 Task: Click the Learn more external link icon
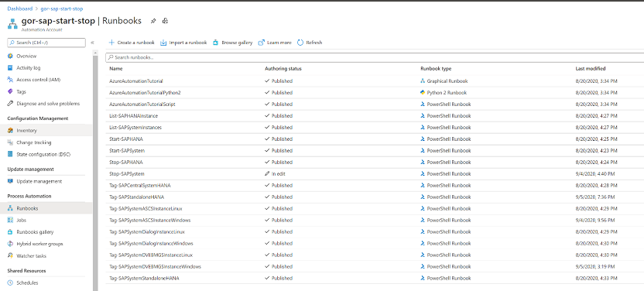(261, 43)
